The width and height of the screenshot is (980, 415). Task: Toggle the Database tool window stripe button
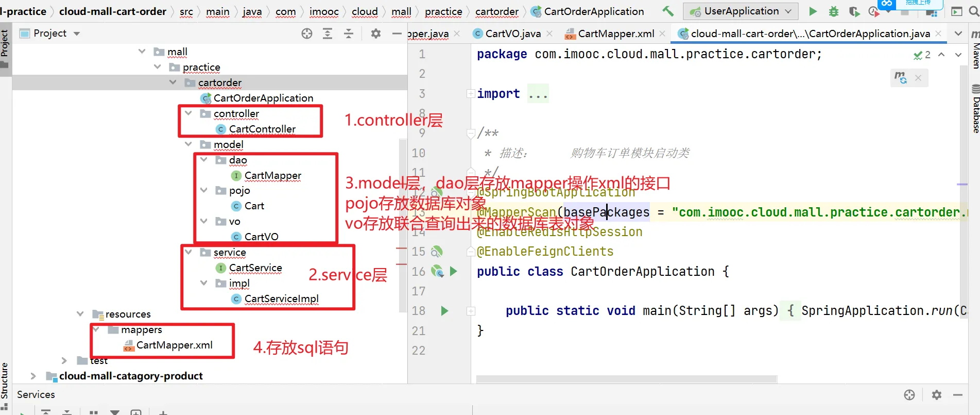[x=975, y=109]
